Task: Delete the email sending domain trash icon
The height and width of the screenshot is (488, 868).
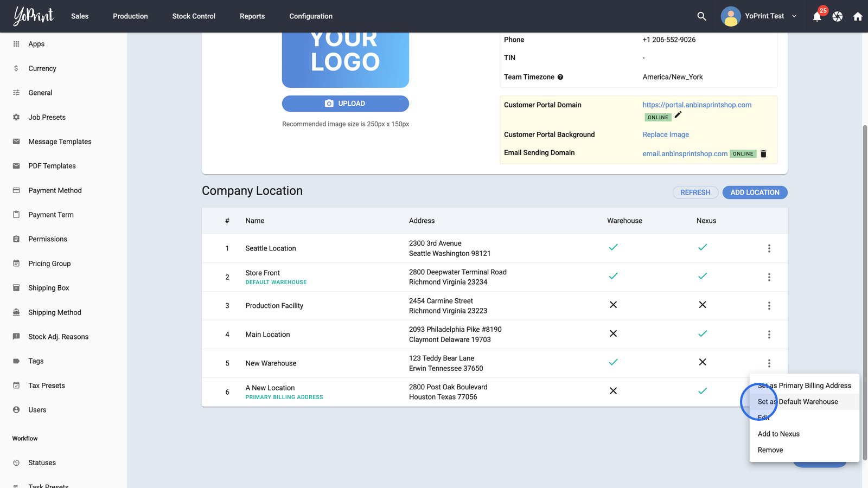Action: [x=763, y=154]
